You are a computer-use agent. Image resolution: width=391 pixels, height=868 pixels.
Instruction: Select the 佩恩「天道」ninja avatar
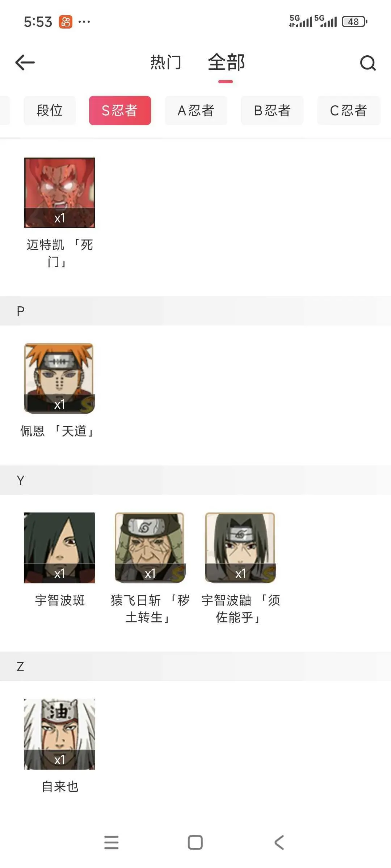(x=60, y=378)
